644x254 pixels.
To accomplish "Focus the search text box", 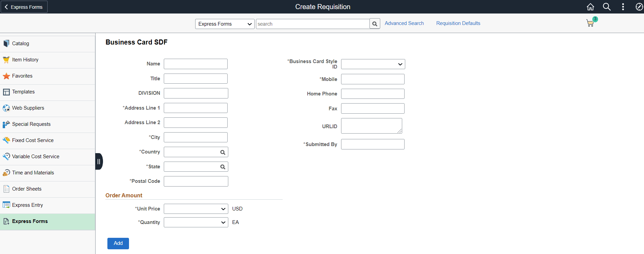I will 313,24.
